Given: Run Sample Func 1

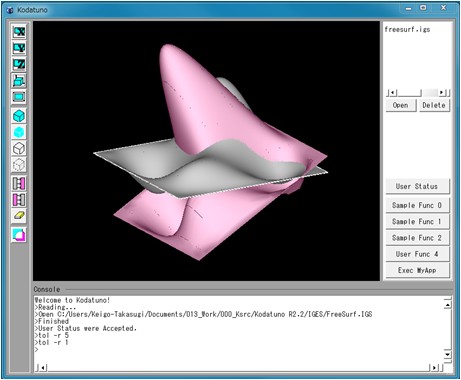Looking at the screenshot, I should [417, 222].
